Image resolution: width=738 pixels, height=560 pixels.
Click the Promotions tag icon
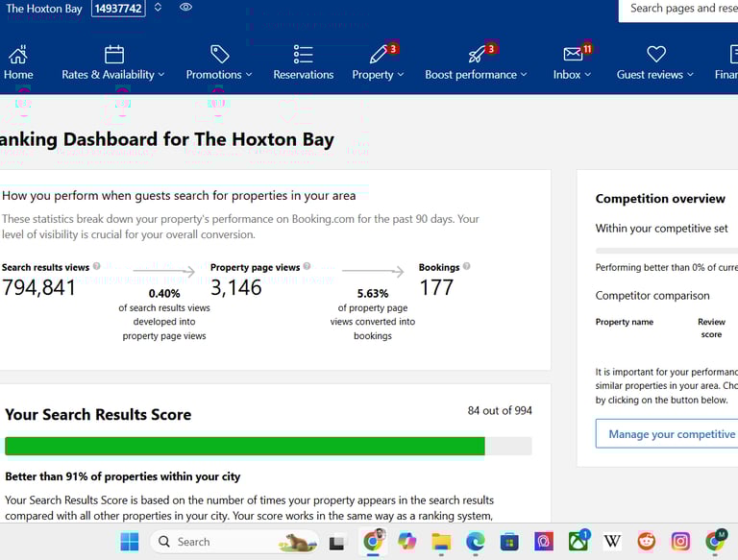(219, 55)
